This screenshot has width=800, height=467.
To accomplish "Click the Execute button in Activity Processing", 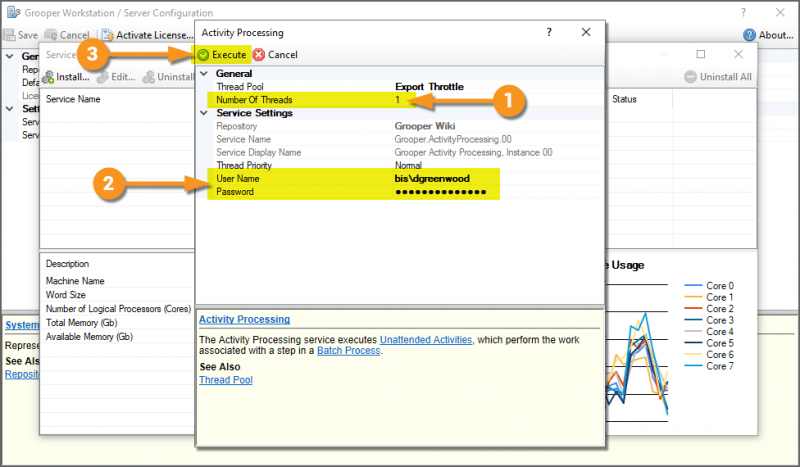I will click(x=222, y=55).
